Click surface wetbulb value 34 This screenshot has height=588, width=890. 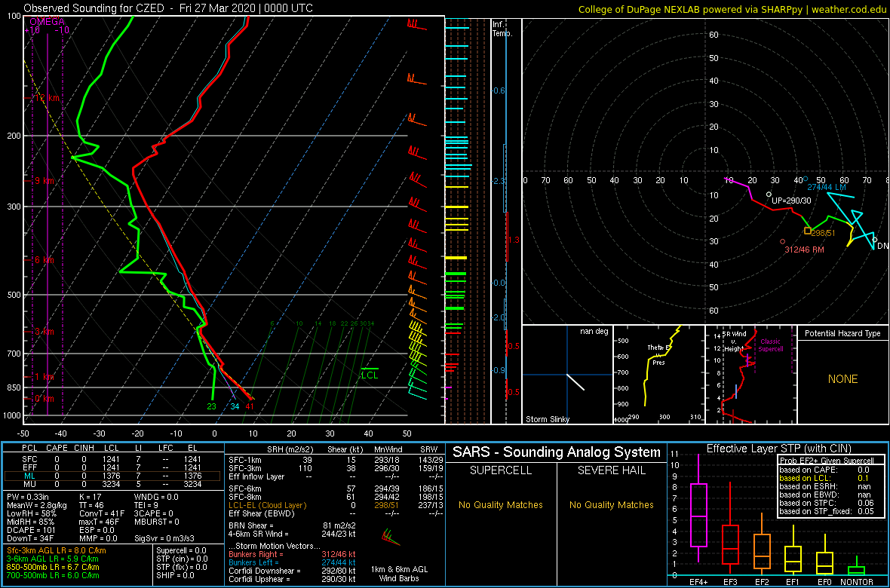click(x=235, y=406)
